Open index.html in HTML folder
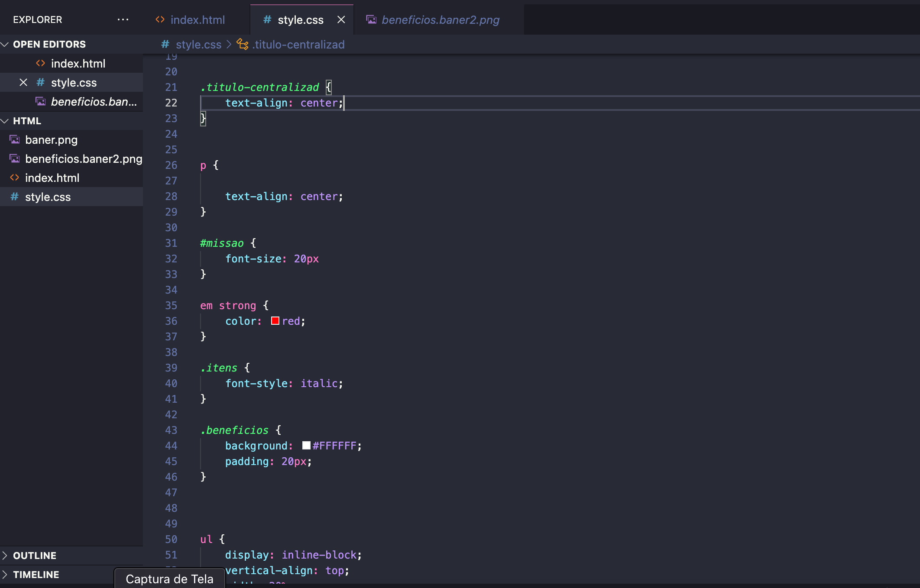This screenshot has width=920, height=588. (x=71, y=178)
